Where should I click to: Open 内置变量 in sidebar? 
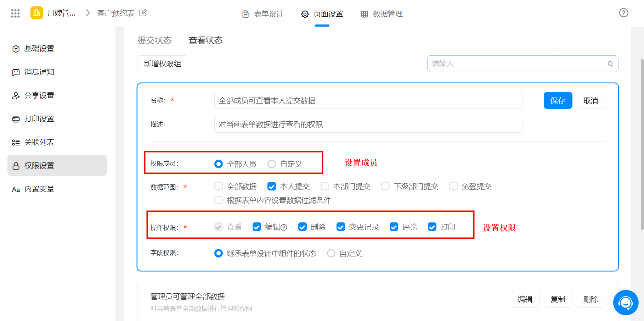(x=57, y=189)
